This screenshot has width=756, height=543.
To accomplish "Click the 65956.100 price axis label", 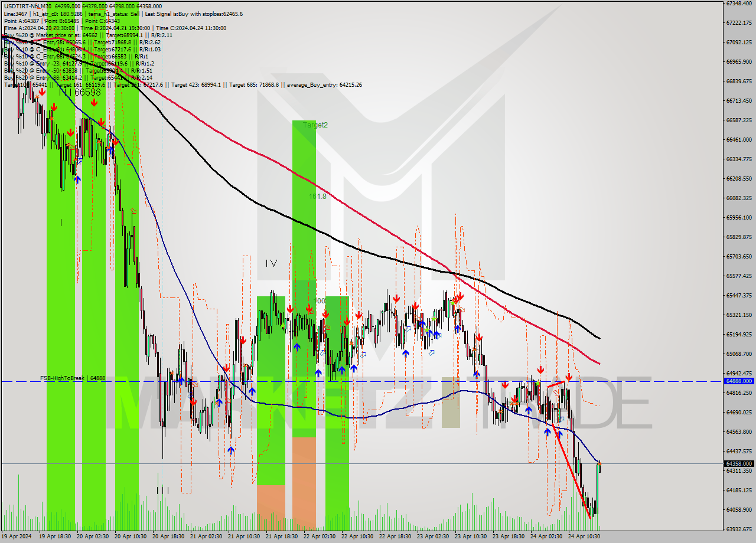I will coord(739,217).
